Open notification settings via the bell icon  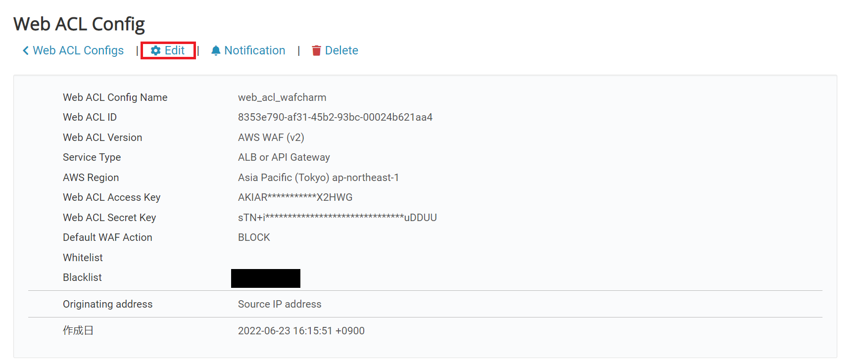pos(215,50)
